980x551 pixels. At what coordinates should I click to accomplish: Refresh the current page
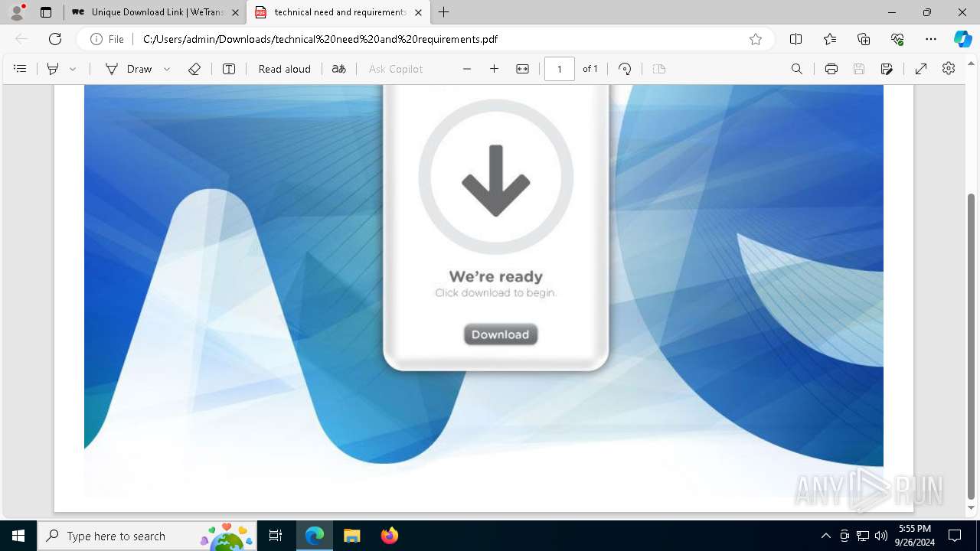pos(55,39)
